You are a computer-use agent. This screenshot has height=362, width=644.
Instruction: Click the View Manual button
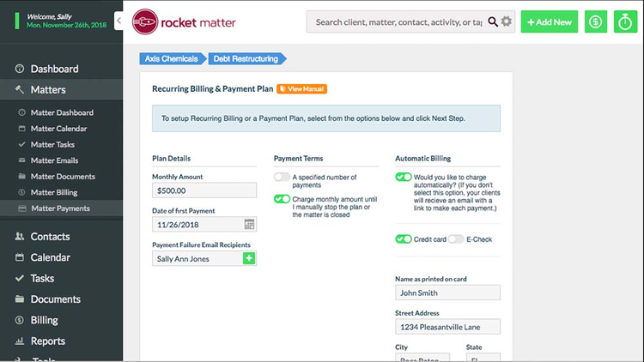pos(302,88)
